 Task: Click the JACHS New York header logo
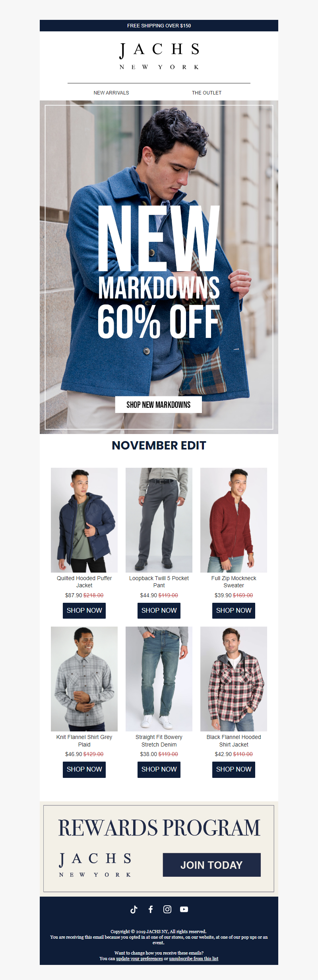159,56
